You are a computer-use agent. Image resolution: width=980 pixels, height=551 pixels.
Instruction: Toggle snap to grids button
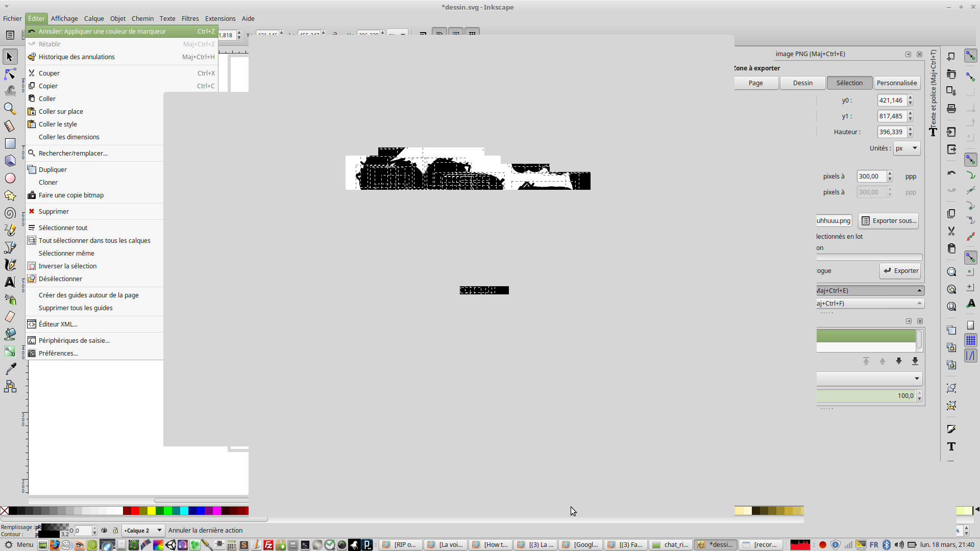pyautogui.click(x=970, y=340)
